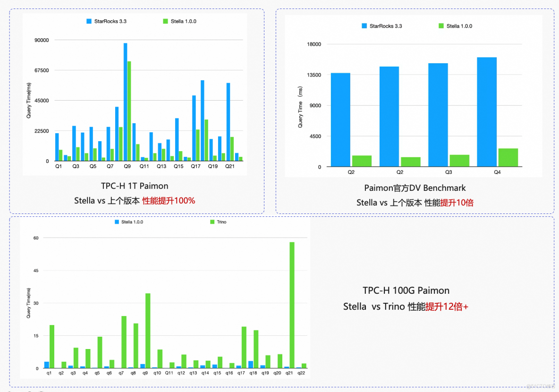Click StarRocks 3.3 legend marker in DV Benchmark chart
This screenshot has height=392, width=559.
[x=364, y=26]
